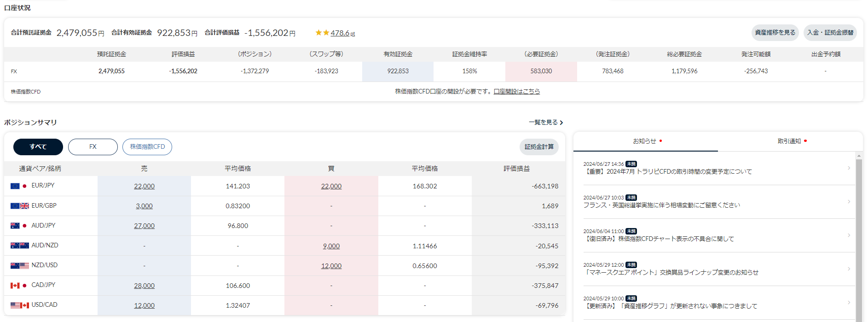Click the AUD/JPY flag icon

tap(19, 226)
